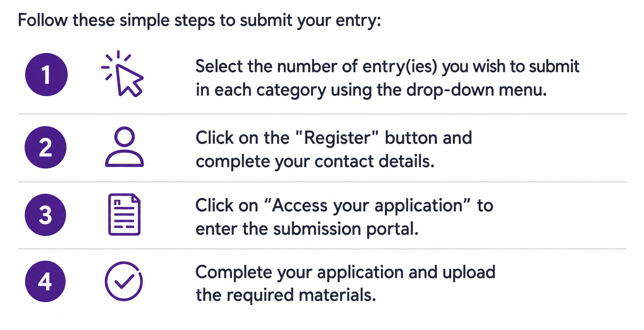Screen dimensions: 644x330
Task: Click the document form icon
Action: pos(124,214)
